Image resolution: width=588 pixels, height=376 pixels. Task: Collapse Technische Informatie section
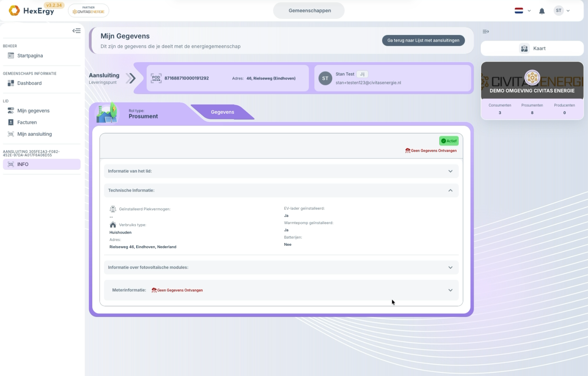281,190
